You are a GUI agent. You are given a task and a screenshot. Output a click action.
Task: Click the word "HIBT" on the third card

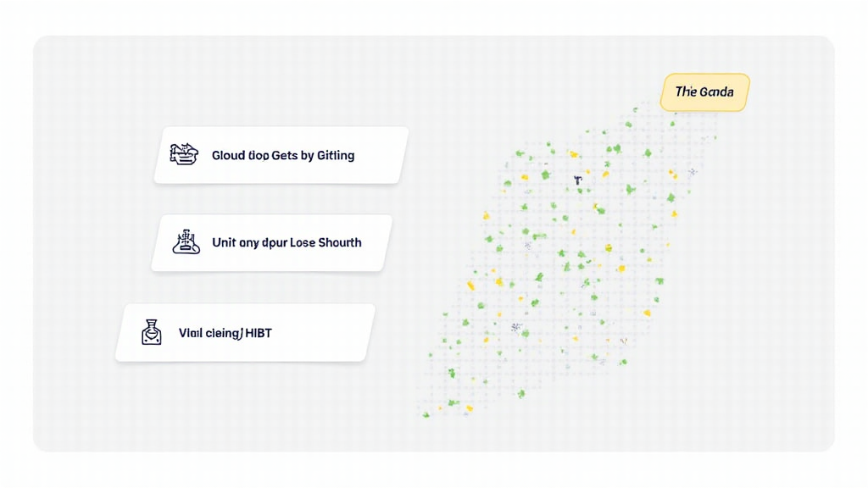pyautogui.click(x=258, y=333)
